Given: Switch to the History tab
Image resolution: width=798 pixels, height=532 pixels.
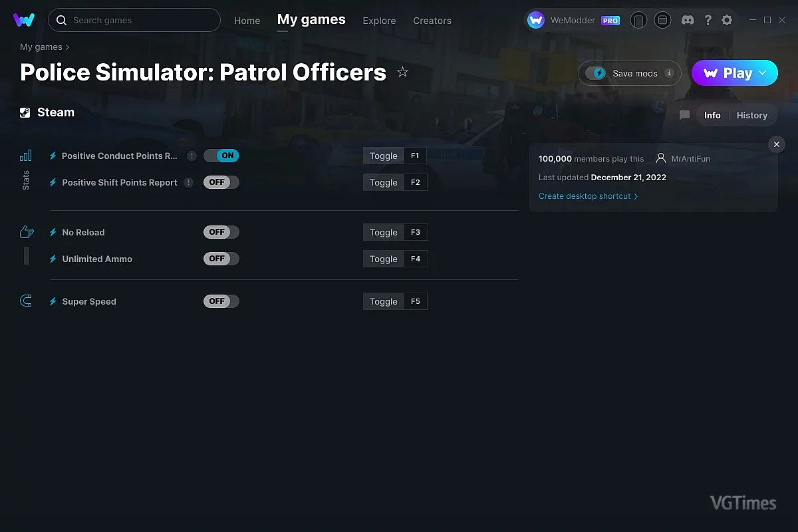Looking at the screenshot, I should click(752, 115).
